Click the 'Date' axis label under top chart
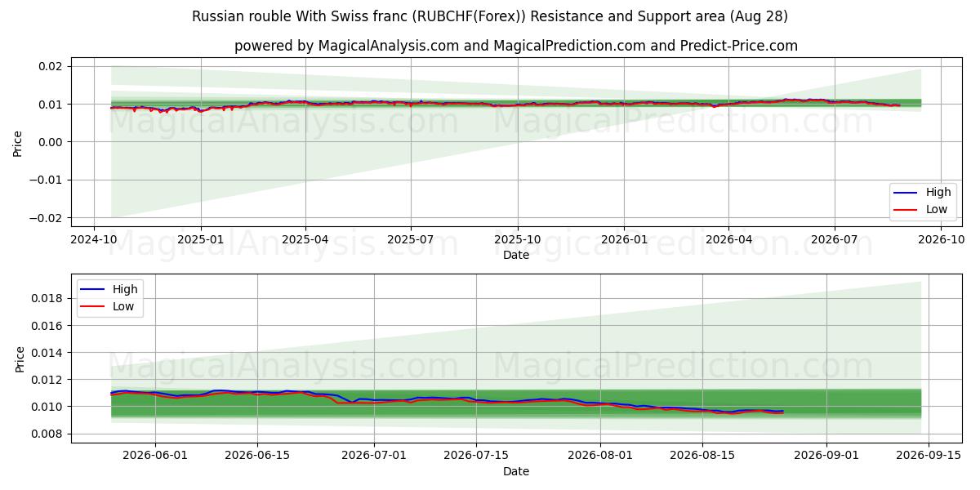980x490 pixels. click(x=516, y=255)
